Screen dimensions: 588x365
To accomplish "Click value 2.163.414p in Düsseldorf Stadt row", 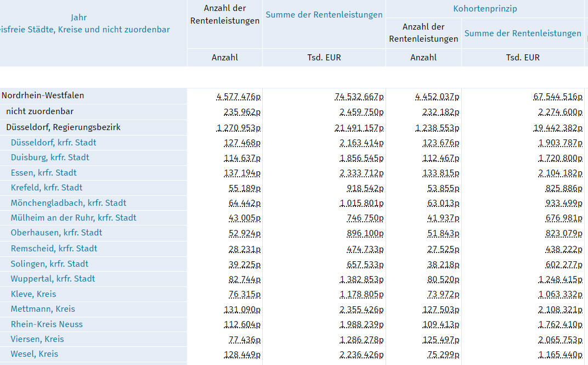I will pyautogui.click(x=361, y=143).
